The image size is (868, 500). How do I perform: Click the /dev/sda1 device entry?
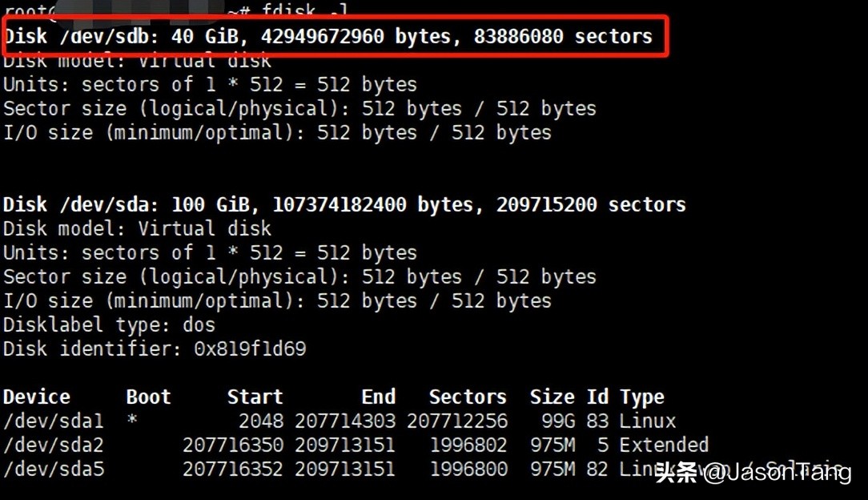(54, 421)
